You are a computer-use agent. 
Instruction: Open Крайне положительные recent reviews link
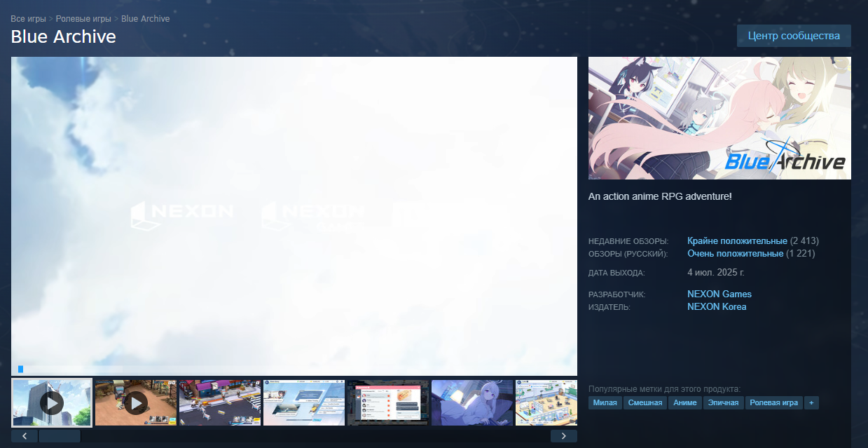pyautogui.click(x=737, y=240)
